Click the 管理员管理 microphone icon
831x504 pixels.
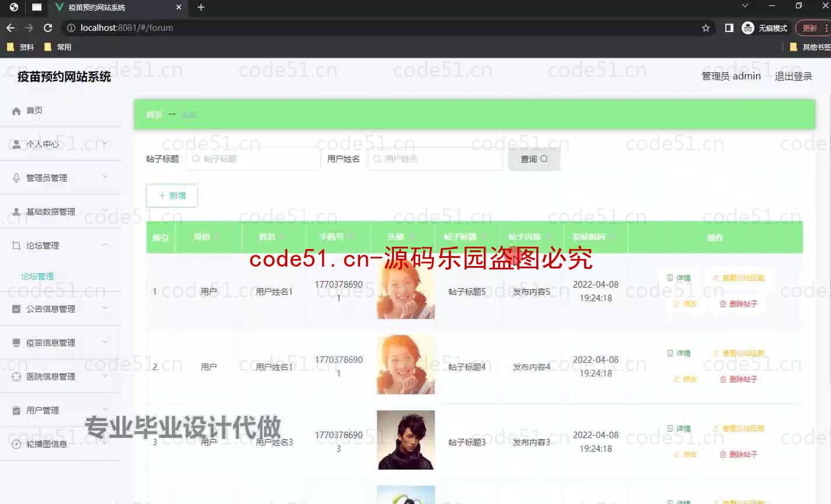pos(16,178)
